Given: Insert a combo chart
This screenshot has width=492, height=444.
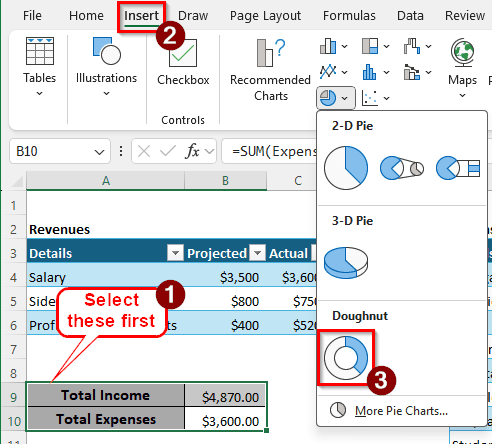Looking at the screenshot, I should click(x=412, y=72).
